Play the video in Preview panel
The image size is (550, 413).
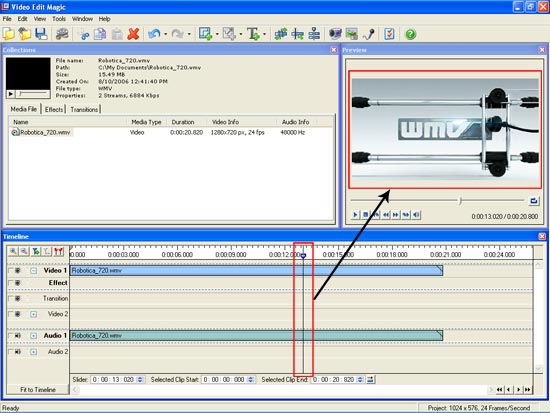pyautogui.click(x=355, y=215)
